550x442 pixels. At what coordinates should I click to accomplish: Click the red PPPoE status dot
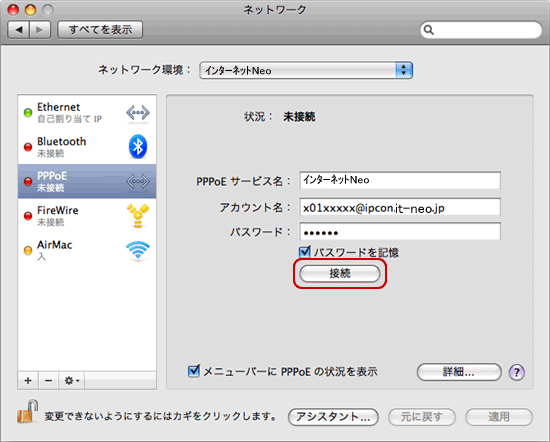[x=28, y=181]
